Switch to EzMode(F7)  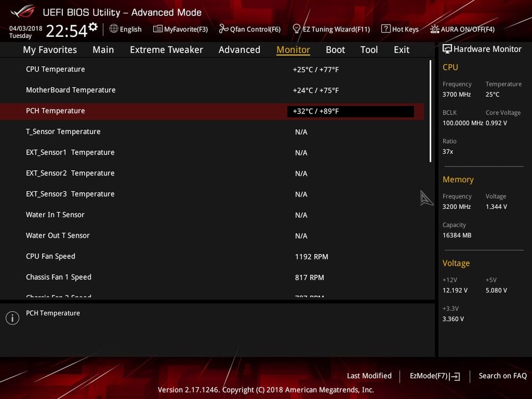tap(429, 376)
